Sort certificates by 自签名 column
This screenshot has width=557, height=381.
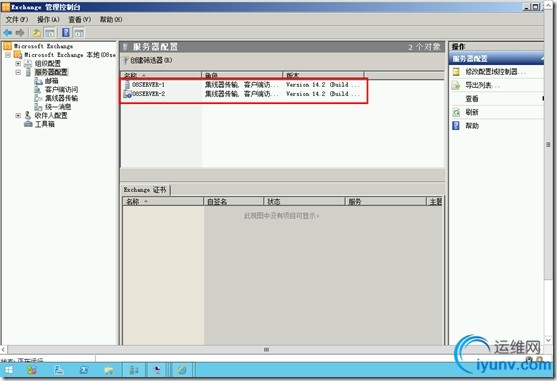tap(233, 202)
